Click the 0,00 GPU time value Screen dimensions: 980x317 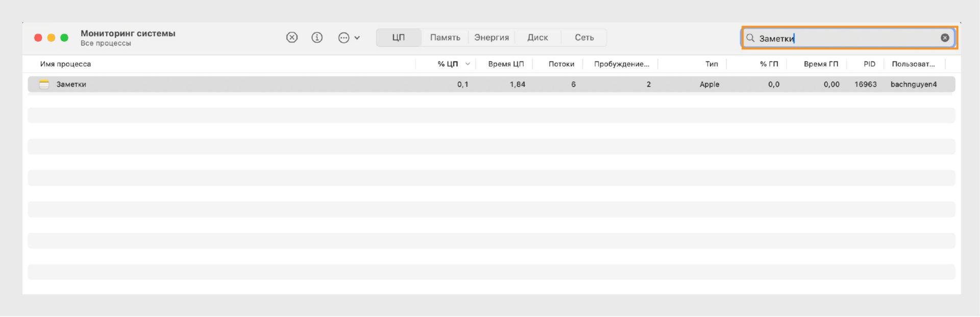[831, 85]
